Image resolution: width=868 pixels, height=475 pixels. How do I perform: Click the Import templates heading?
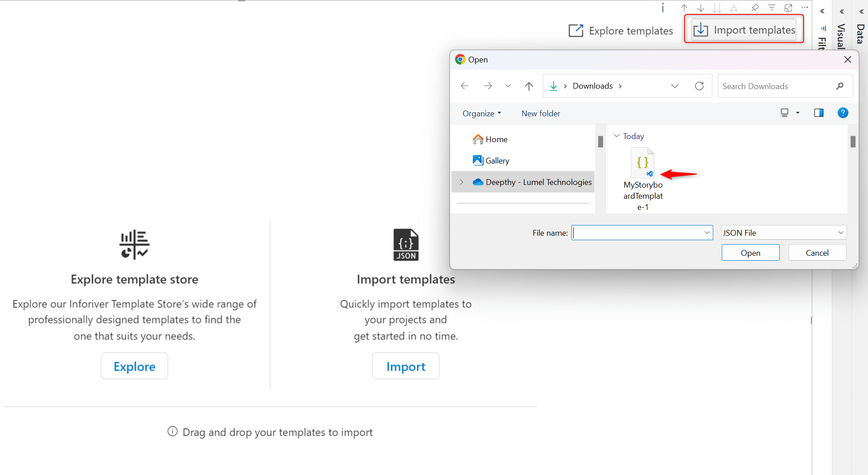click(x=406, y=279)
